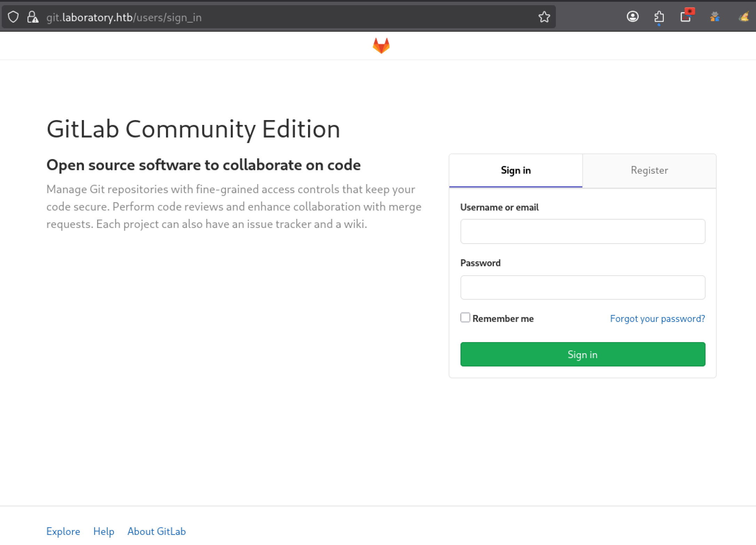Click the insecure connection padlock icon
756x545 pixels.
click(x=33, y=17)
